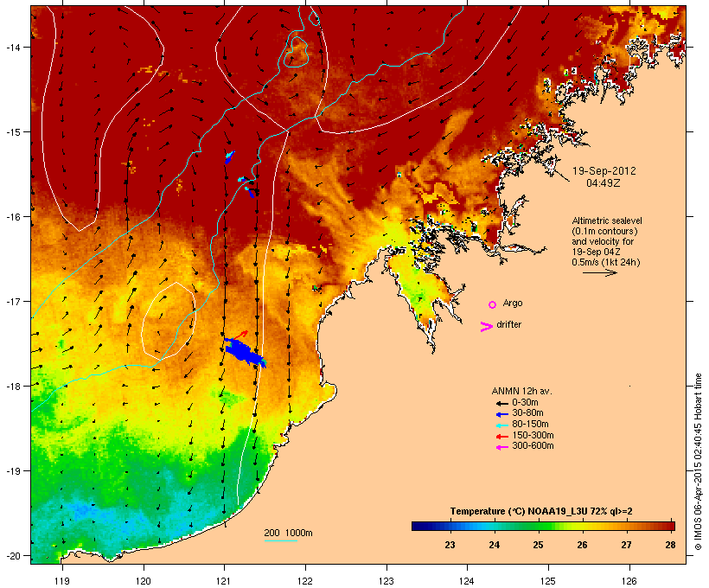This screenshot has height=588, width=709.
Task: Click the cyan 80-150m legend arrow
Action: [x=501, y=425]
